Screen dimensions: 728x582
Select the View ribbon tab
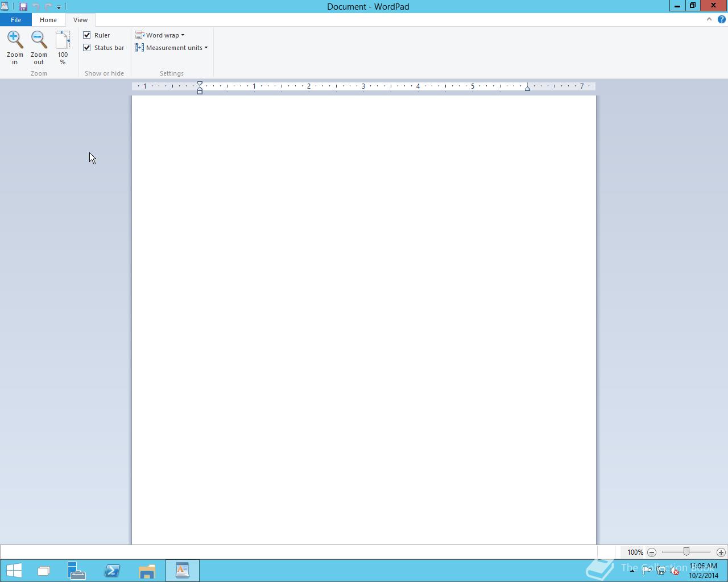(x=80, y=20)
